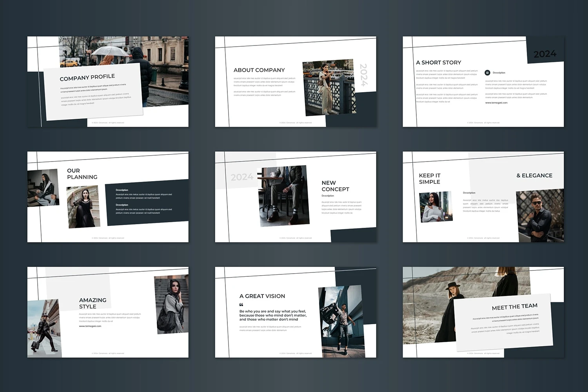Select the New Concept title text
This screenshot has height=392, width=588.
(335, 186)
